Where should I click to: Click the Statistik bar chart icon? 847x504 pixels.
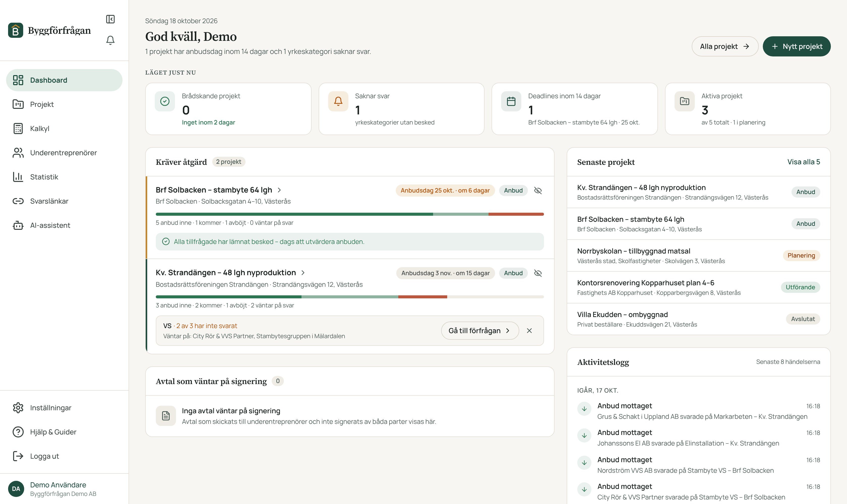[18, 177]
